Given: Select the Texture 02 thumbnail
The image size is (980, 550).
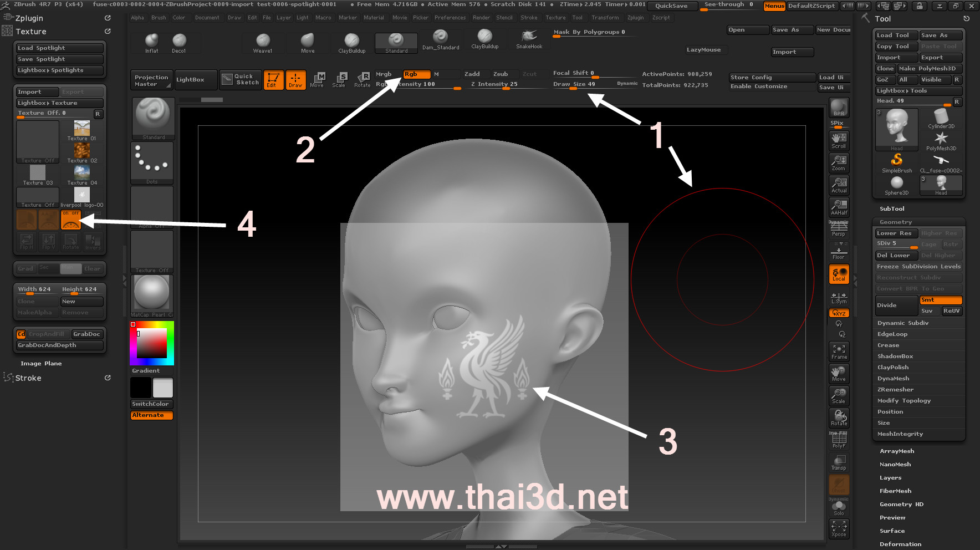Looking at the screenshot, I should tap(81, 152).
